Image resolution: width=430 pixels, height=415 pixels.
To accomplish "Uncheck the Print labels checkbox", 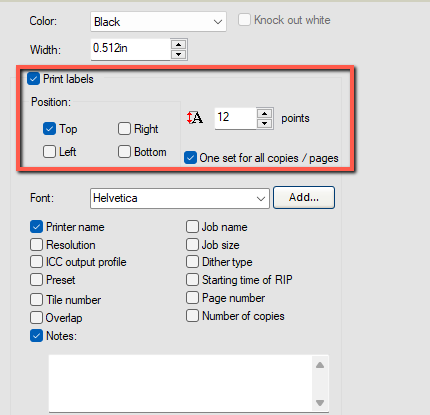I will point(33,79).
